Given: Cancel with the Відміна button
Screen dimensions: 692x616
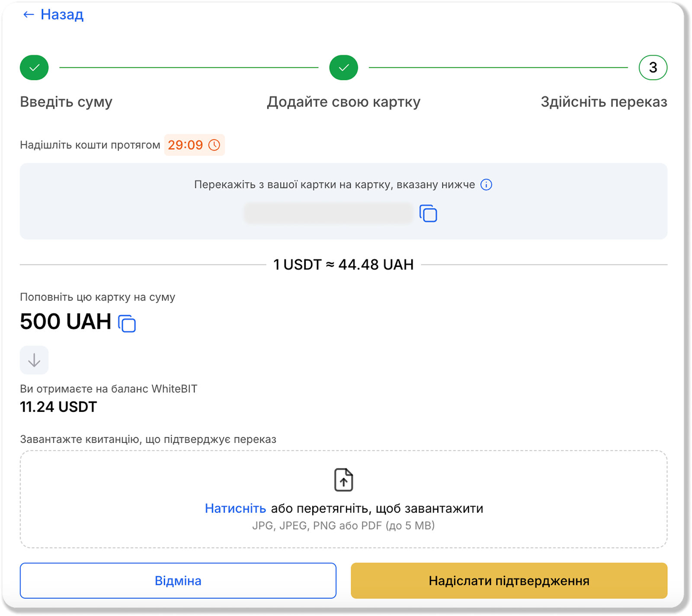Looking at the screenshot, I should point(178,581).
